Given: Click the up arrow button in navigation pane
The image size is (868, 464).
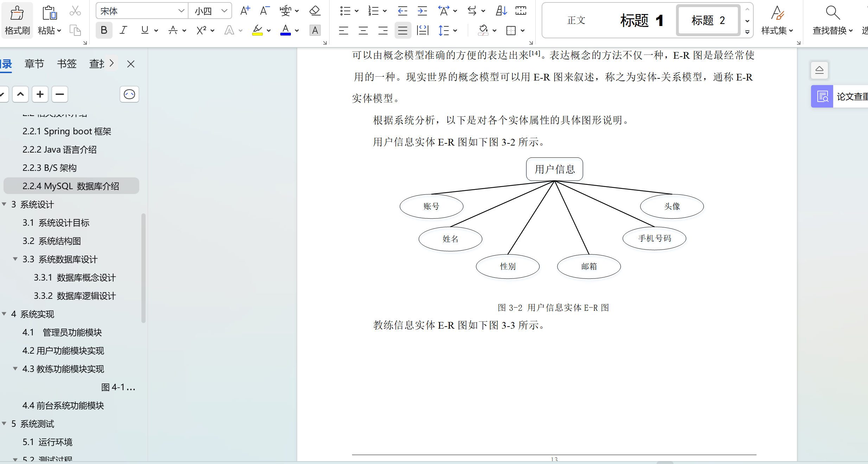Looking at the screenshot, I should [20, 94].
